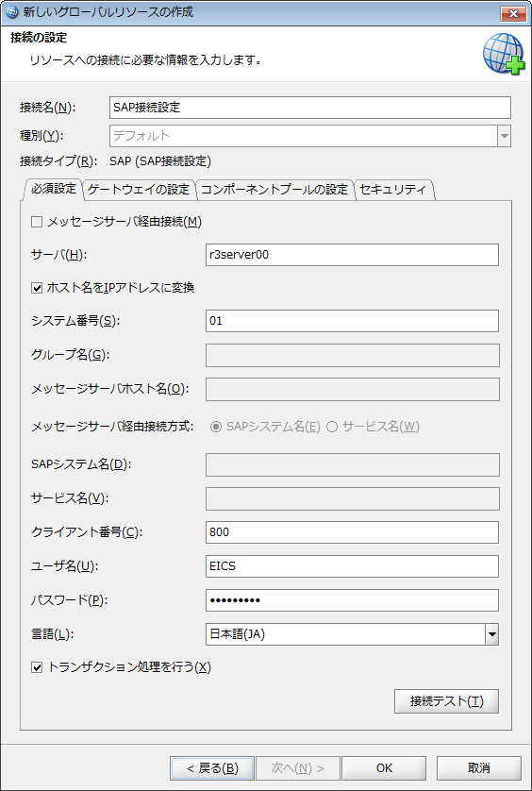532x791 pixels.
Task: Click the クライアント番号 field showing 800
Action: [352, 532]
